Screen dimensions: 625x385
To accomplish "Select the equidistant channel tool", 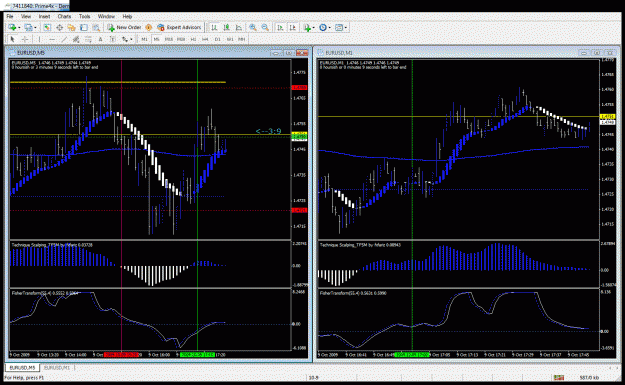I will tap(76, 39).
